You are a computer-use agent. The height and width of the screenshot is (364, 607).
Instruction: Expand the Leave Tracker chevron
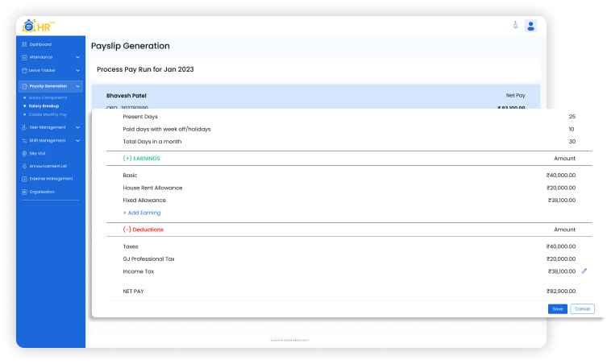77,71
